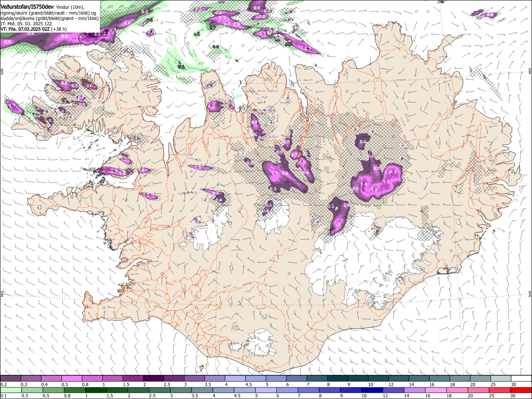Pick the bright red 30 swatch, lower legend
The width and height of the screenshot is (532, 399).
[x=521, y=390]
